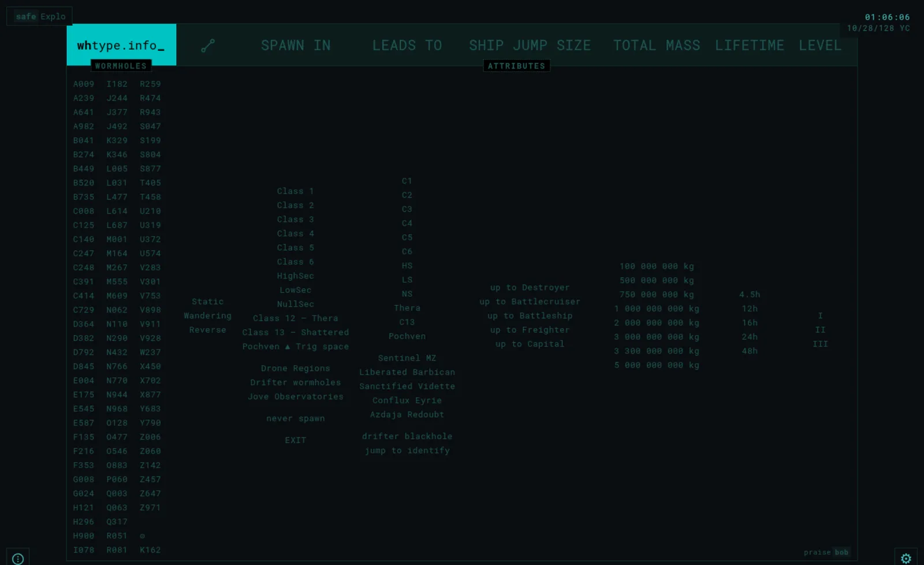Pick the 24h lifetime option

[750, 337]
